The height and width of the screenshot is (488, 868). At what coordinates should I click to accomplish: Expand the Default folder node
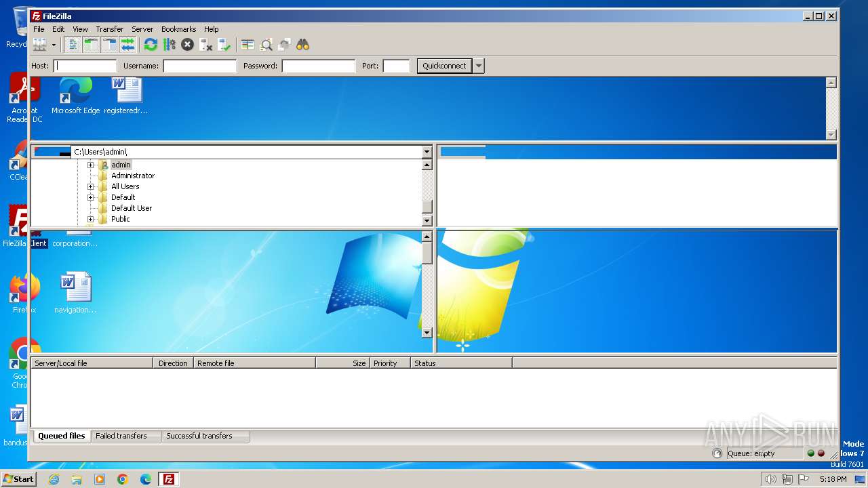90,197
